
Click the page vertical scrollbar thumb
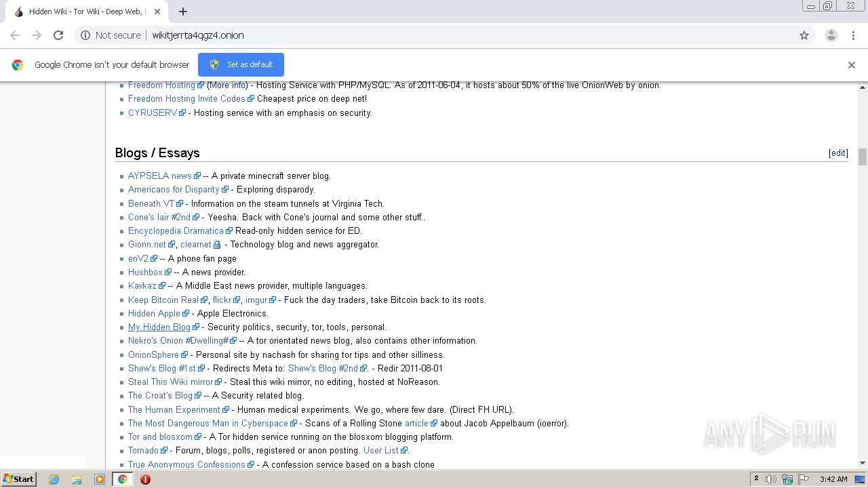tap(863, 157)
